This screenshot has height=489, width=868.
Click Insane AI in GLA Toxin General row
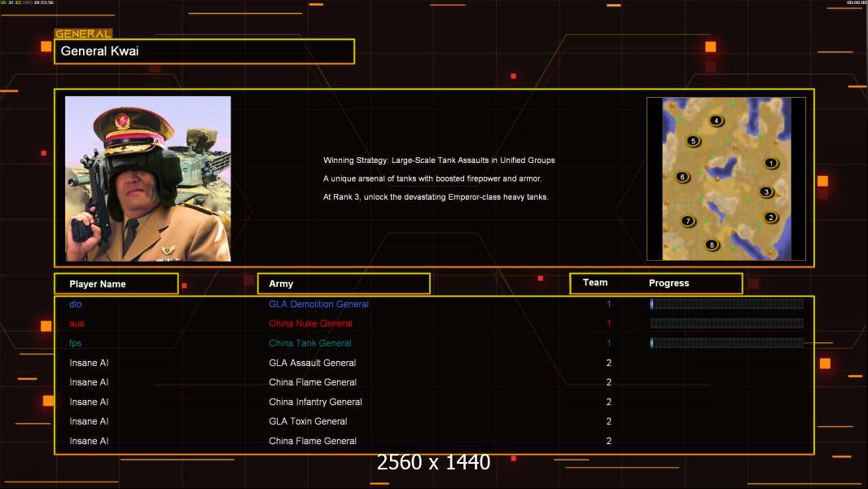(89, 421)
